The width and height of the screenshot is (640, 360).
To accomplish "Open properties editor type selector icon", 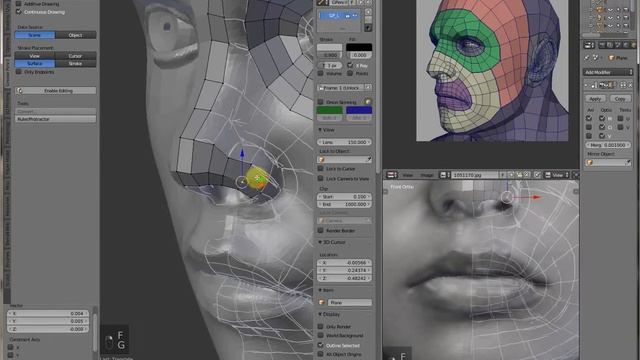I will coord(589,45).
